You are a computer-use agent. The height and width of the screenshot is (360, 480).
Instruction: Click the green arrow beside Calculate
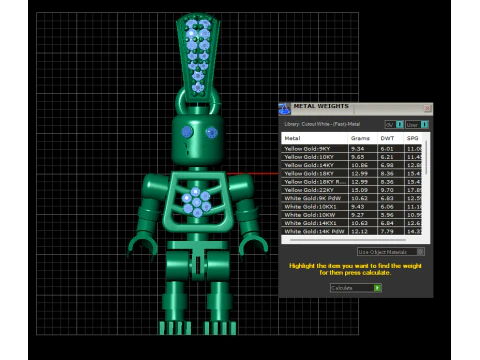pos(377,288)
